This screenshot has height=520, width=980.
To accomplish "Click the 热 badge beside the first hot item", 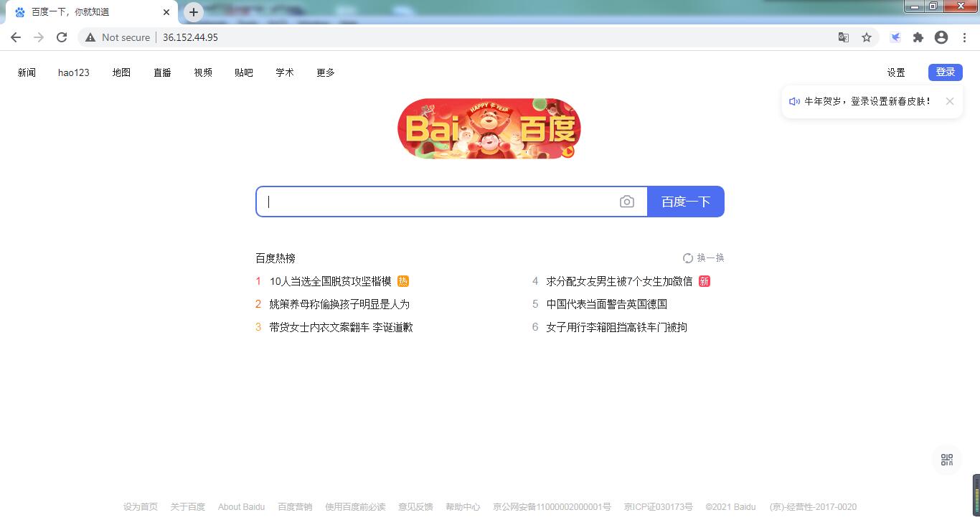I will coord(403,281).
